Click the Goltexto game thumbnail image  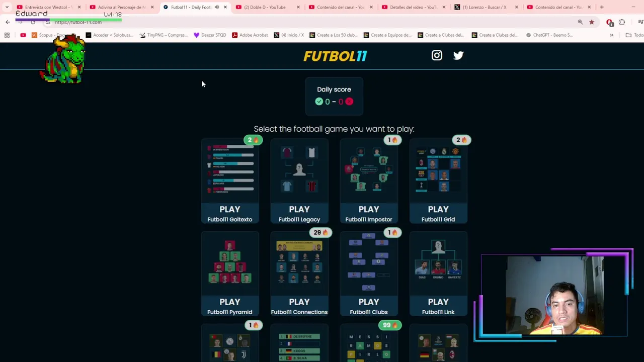[x=230, y=170]
